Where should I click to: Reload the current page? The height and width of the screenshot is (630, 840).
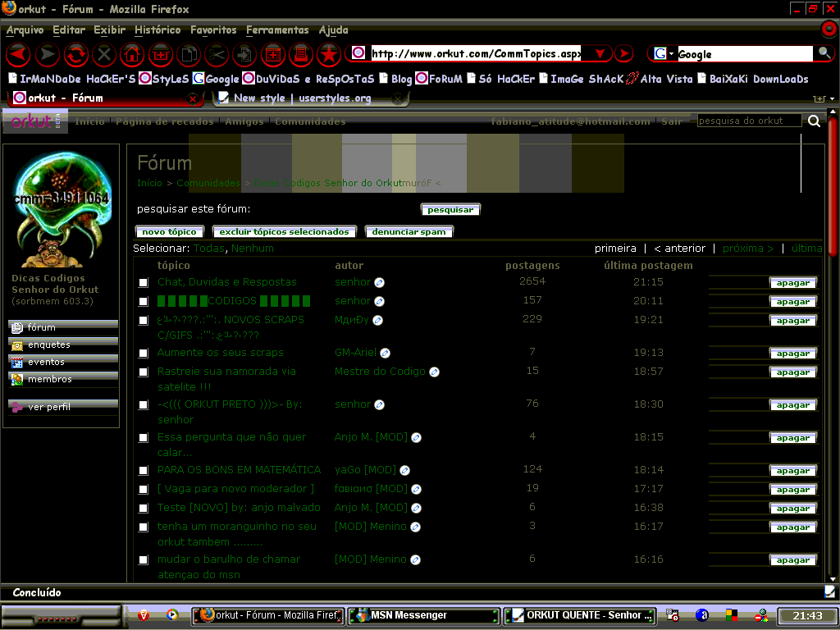76,54
